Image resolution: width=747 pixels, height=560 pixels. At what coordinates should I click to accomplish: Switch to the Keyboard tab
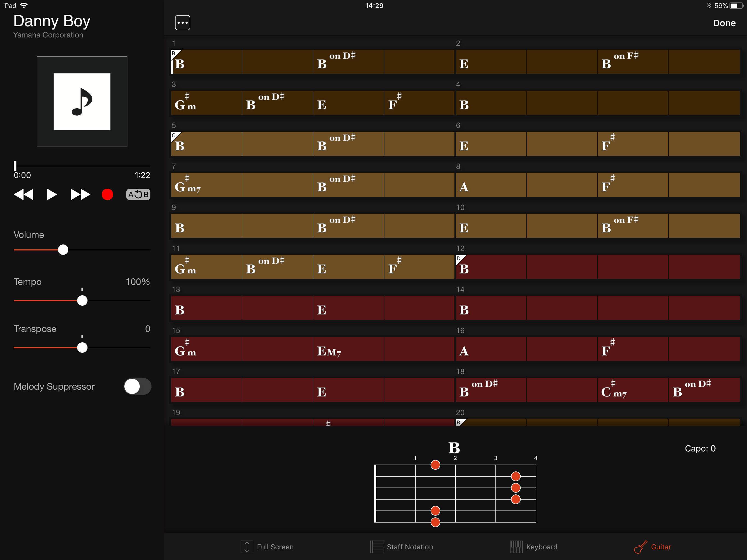point(533,547)
